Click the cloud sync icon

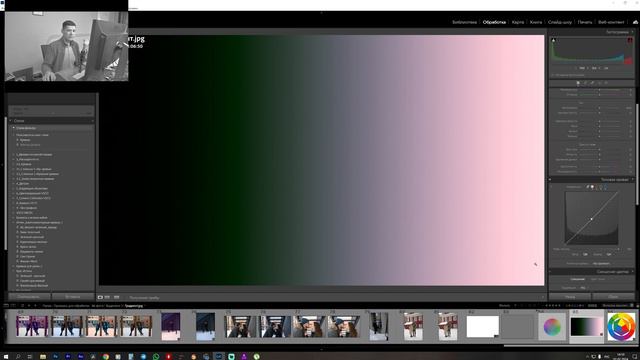click(636, 22)
